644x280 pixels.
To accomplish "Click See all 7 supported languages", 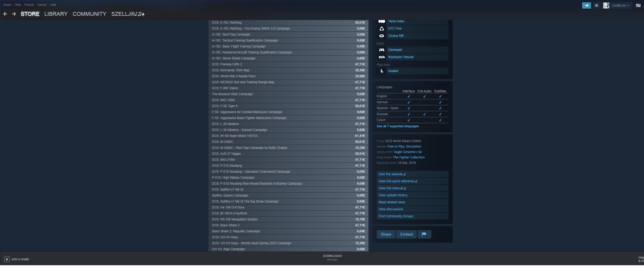I will [398, 126].
